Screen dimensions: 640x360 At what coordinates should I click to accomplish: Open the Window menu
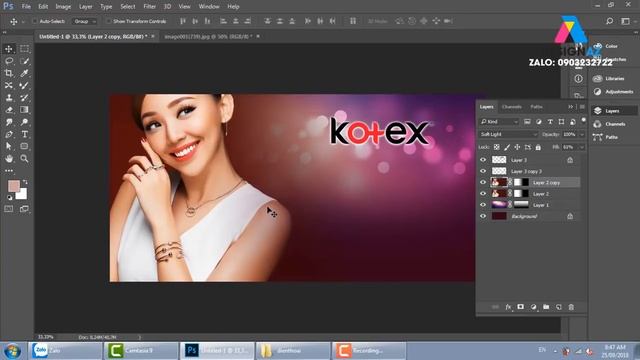[x=209, y=7]
